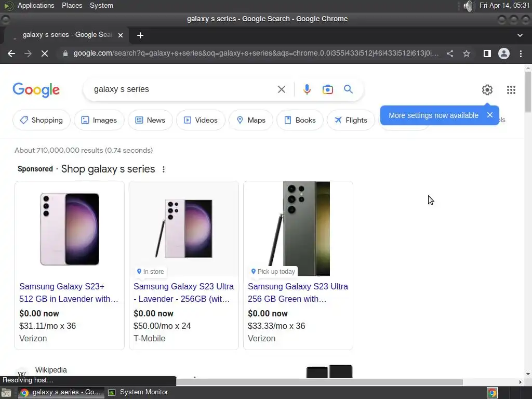Open the Chrome profile avatar
Viewport: 532px width, 399px height.
click(x=504, y=54)
